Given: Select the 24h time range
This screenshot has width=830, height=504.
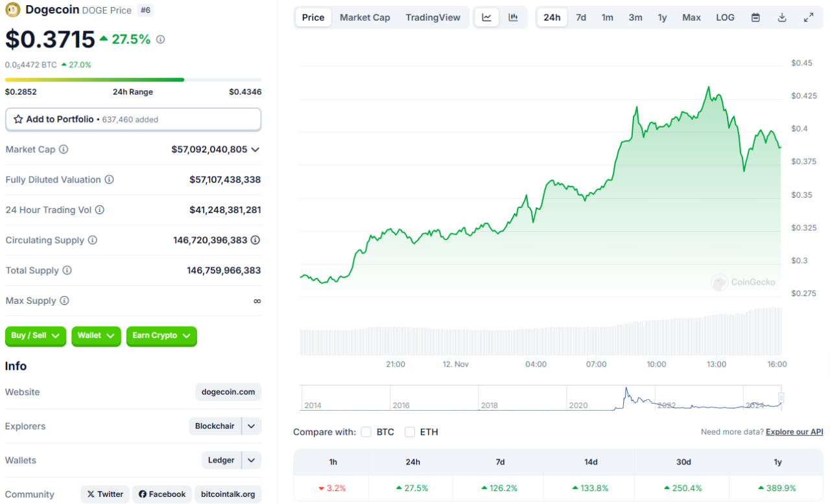Looking at the screenshot, I should 552,17.
